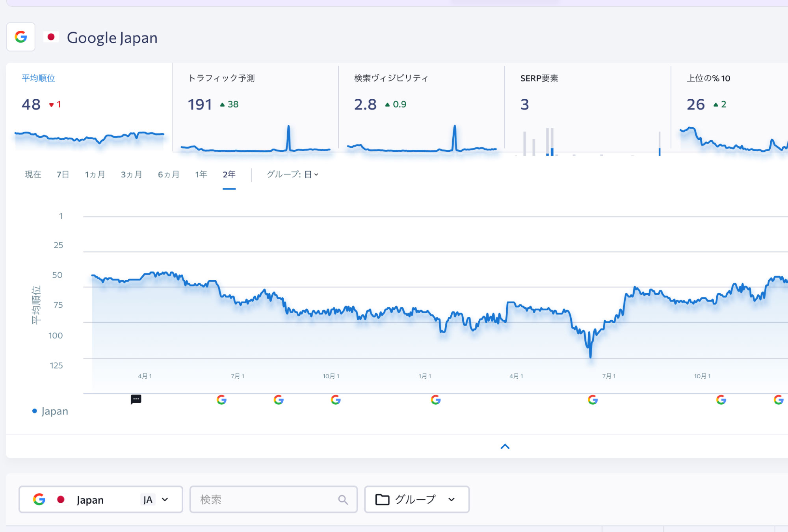
Task: Click the Google update marker near 10月1 at chart right
Action: click(x=721, y=400)
